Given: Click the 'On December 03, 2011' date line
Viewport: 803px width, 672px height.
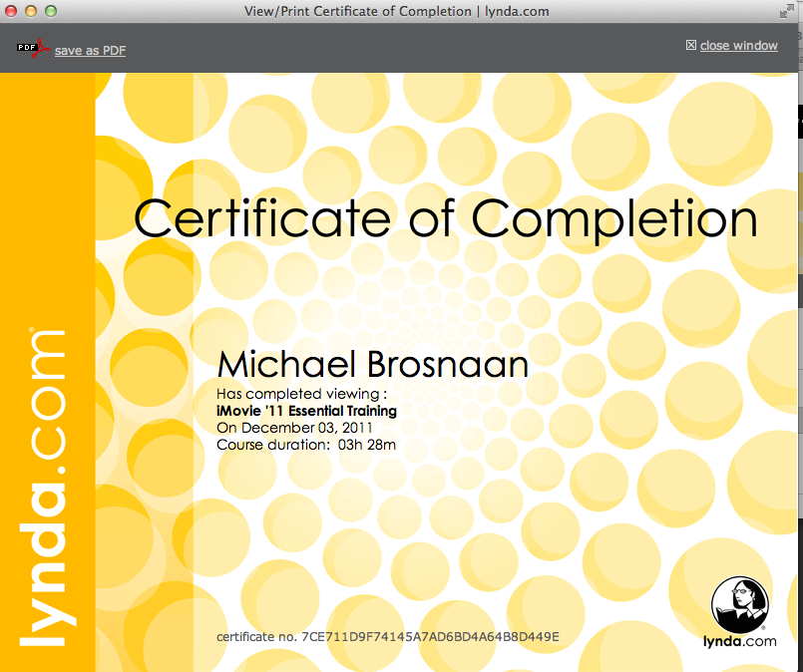Looking at the screenshot, I should pos(294,428).
